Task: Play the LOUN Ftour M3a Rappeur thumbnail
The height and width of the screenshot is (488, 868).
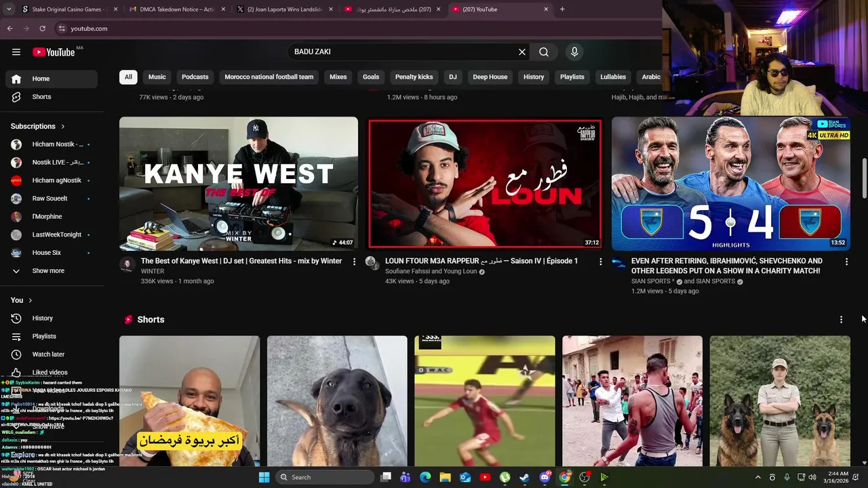Action: click(x=485, y=184)
